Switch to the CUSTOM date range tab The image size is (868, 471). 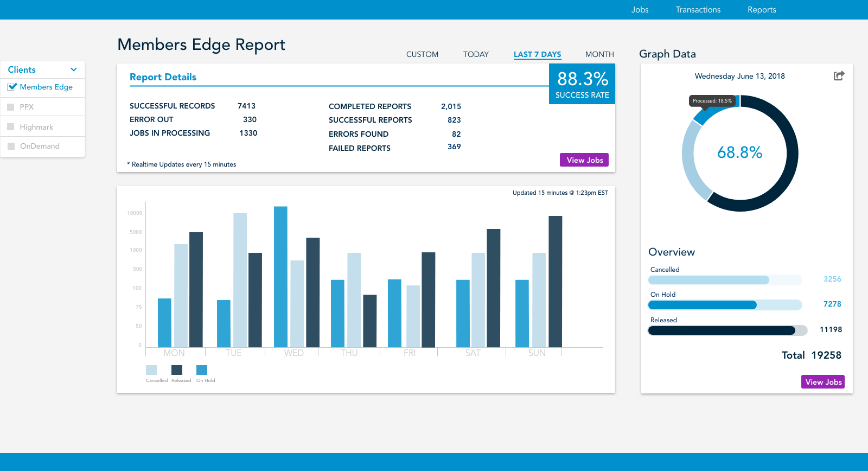point(422,54)
